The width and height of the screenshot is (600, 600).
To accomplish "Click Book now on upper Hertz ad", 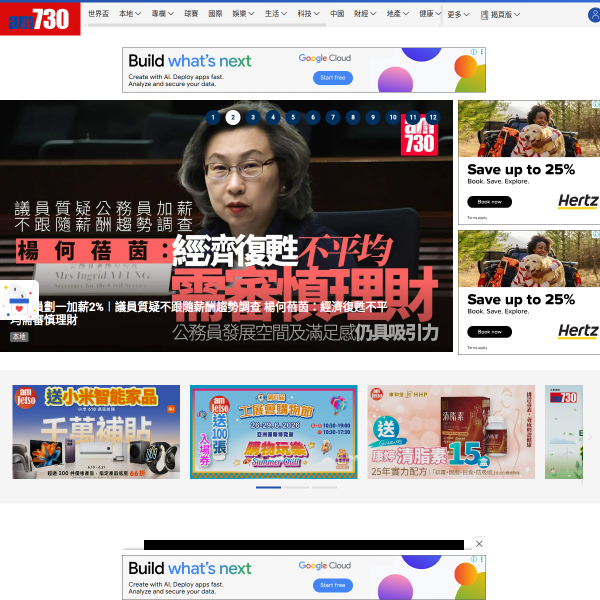I will click(489, 202).
